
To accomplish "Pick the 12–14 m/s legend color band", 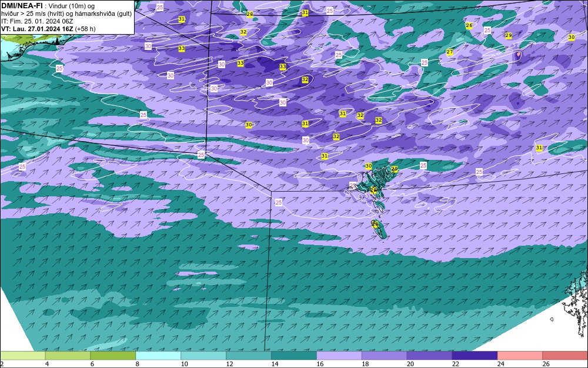I will tap(249, 356).
